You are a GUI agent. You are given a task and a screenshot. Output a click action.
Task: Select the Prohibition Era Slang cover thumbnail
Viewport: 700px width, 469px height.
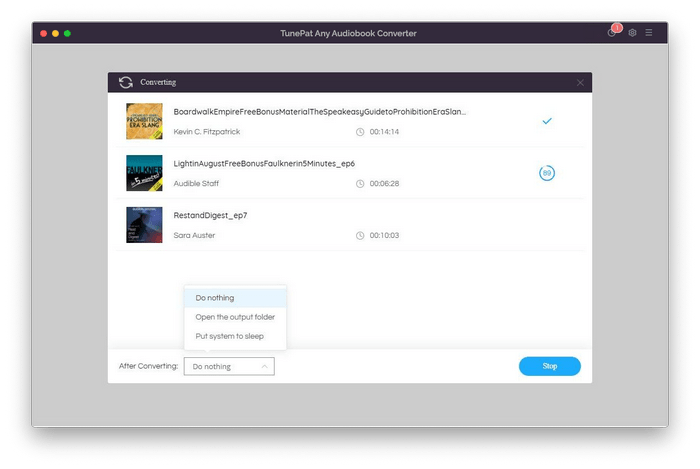[144, 121]
